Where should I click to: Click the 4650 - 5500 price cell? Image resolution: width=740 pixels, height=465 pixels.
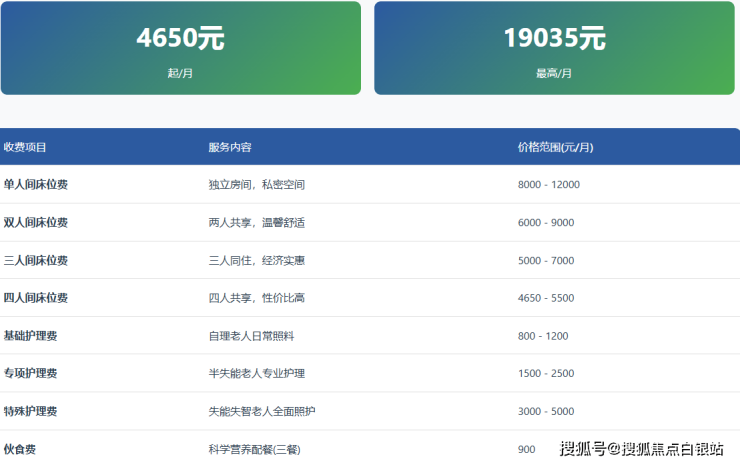pyautogui.click(x=546, y=298)
